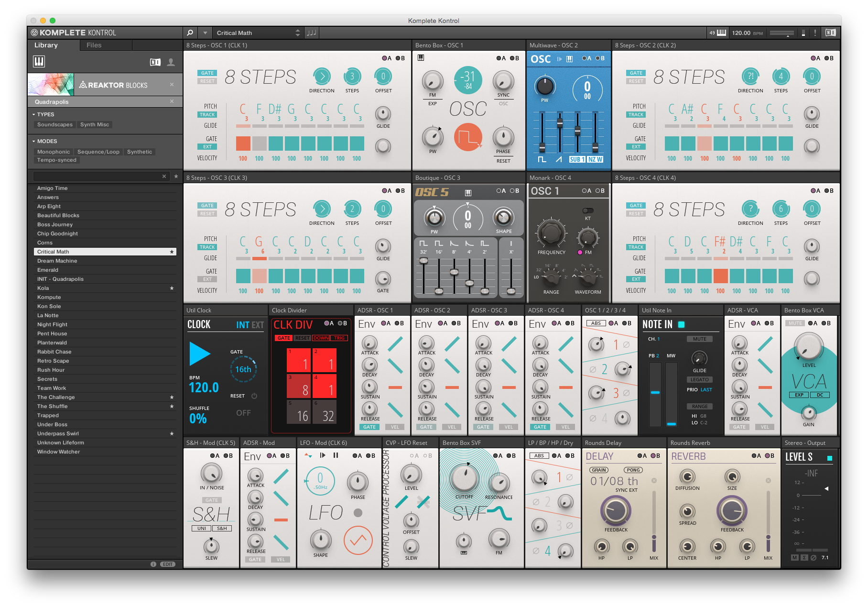Favorite star on Kola preset

coord(172,288)
